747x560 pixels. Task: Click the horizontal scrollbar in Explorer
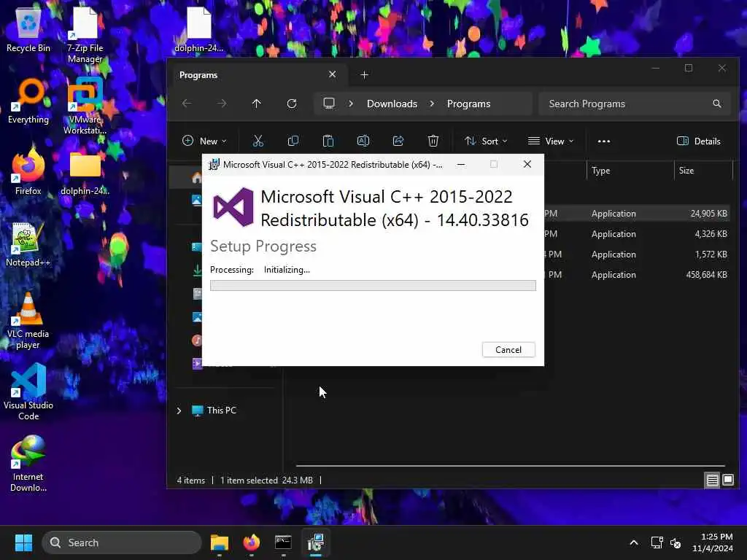[x=510, y=465]
